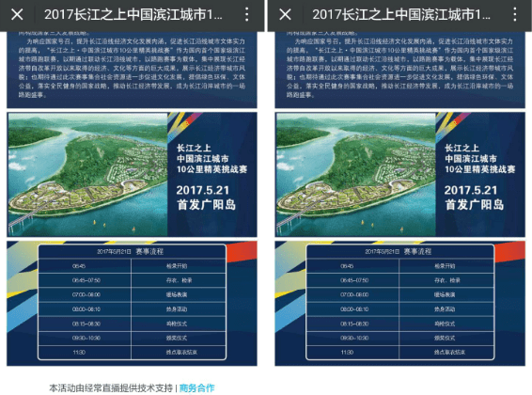Viewport: 532px width, 395px height.
Task: Tap the 08:15-08:30 row in left schedule table
Action: tap(132, 324)
